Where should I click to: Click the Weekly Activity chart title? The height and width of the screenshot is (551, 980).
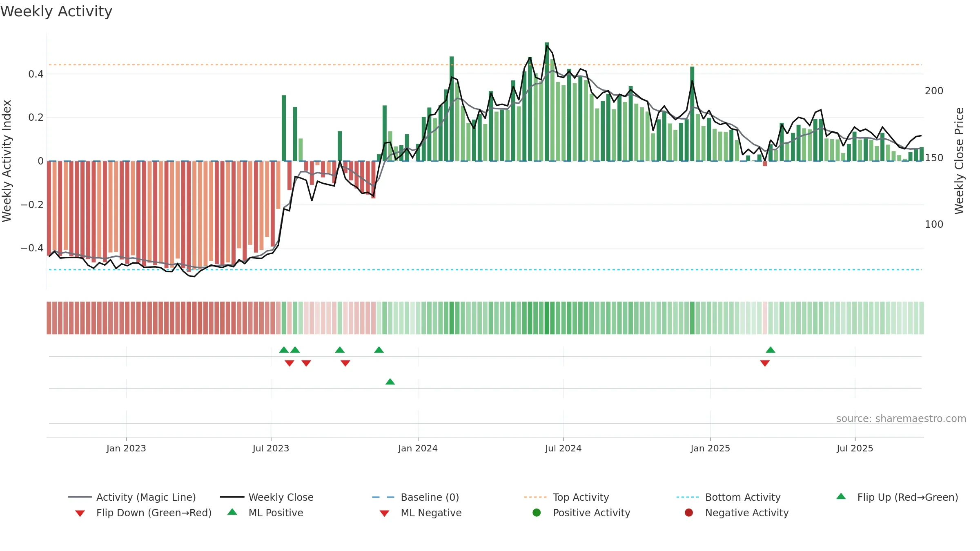tap(56, 11)
